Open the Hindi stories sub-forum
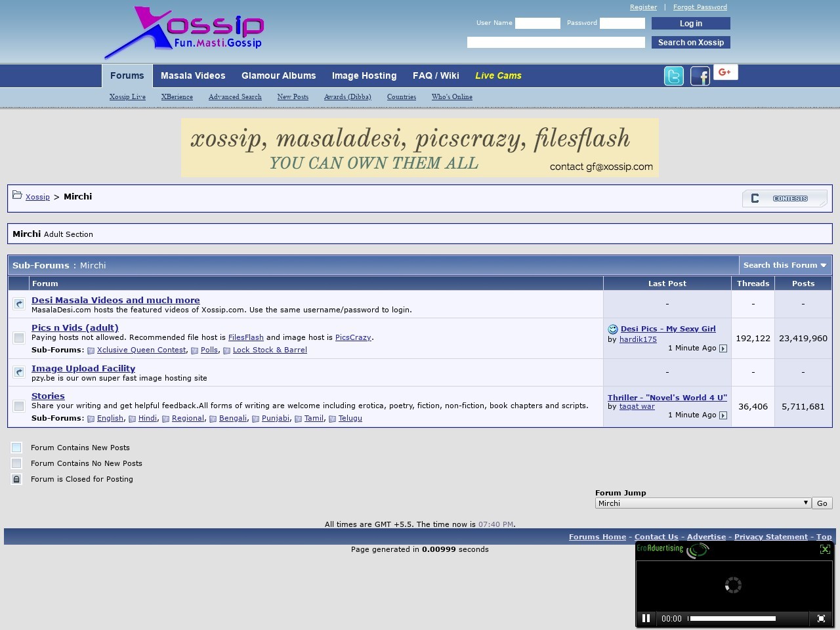The width and height of the screenshot is (840, 630). pyautogui.click(x=148, y=418)
